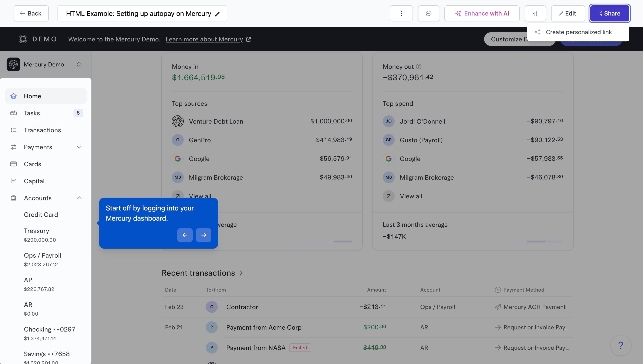Image resolution: width=643 pixels, height=364 pixels.
Task: Open the Ops / Payroll account
Action: 43,260
